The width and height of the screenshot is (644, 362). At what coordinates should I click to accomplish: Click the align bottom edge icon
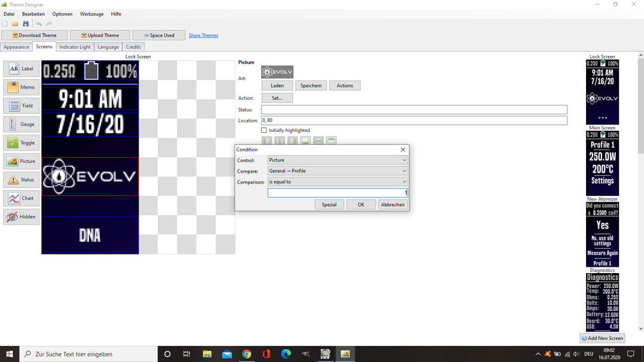[305, 140]
